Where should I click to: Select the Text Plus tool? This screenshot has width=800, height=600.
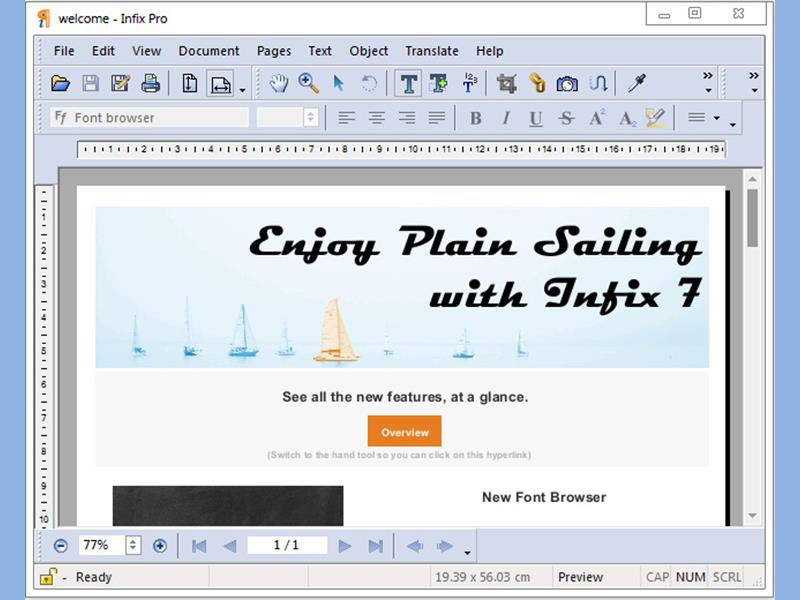pos(438,83)
